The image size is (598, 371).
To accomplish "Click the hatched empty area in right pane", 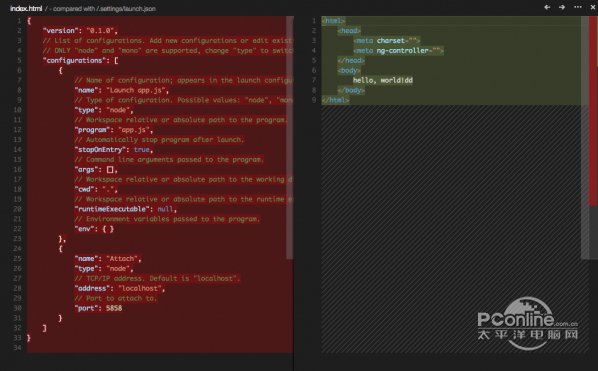I will pos(451,229).
